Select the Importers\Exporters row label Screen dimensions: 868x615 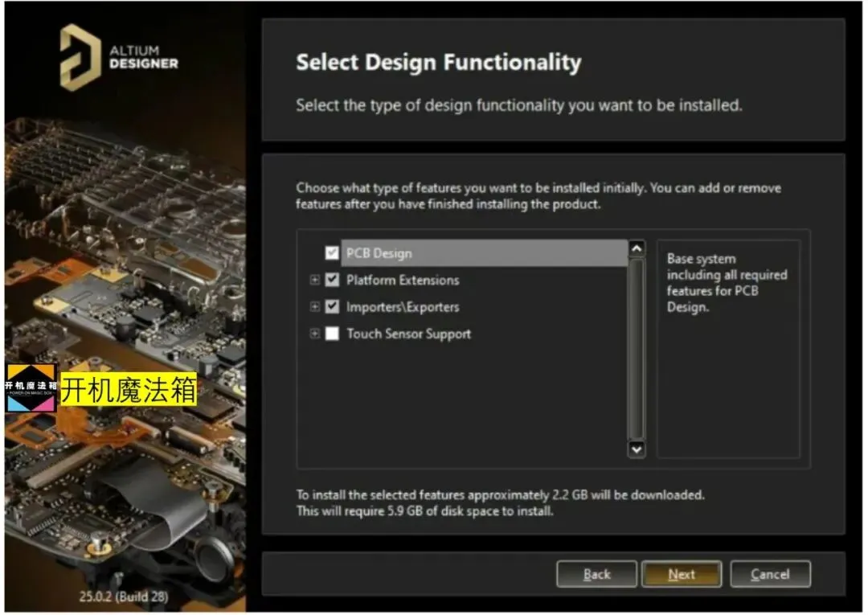coord(403,306)
